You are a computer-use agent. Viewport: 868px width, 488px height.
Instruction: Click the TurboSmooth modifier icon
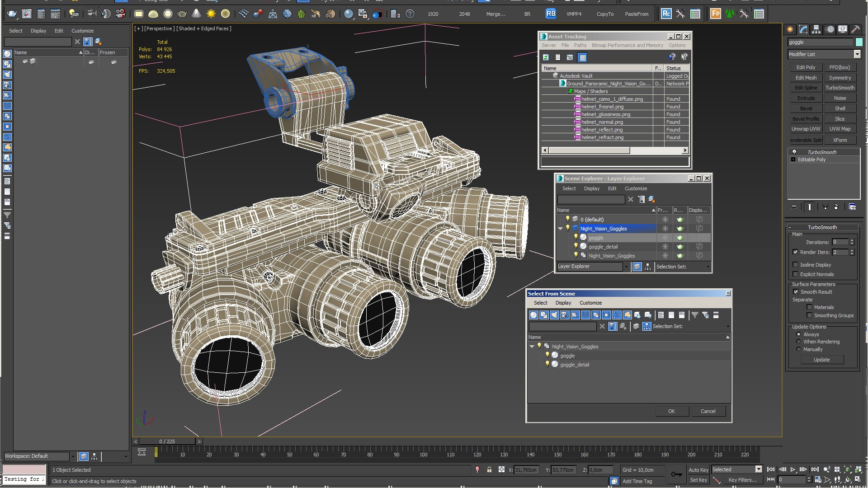point(793,152)
